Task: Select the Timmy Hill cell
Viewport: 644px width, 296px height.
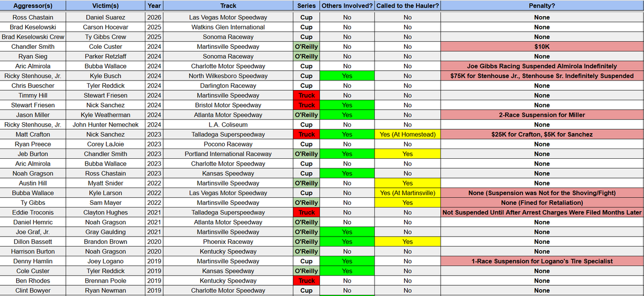Action: [x=33, y=95]
